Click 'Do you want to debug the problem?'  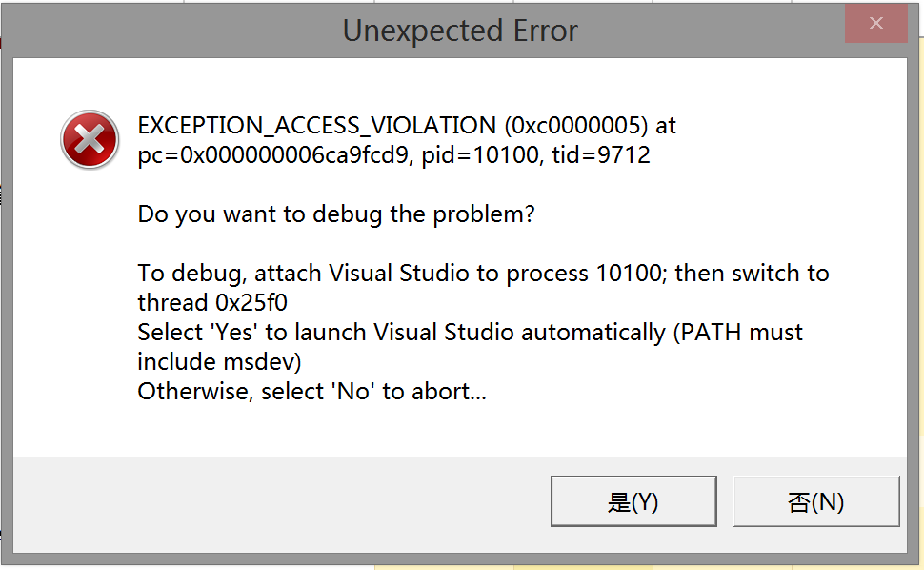(x=336, y=214)
